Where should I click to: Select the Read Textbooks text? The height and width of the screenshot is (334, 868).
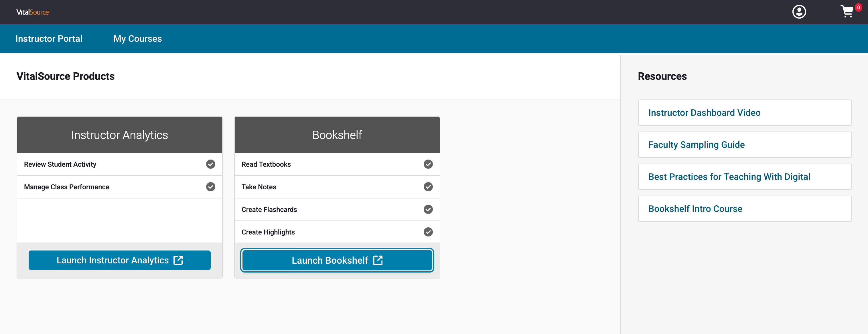266,164
